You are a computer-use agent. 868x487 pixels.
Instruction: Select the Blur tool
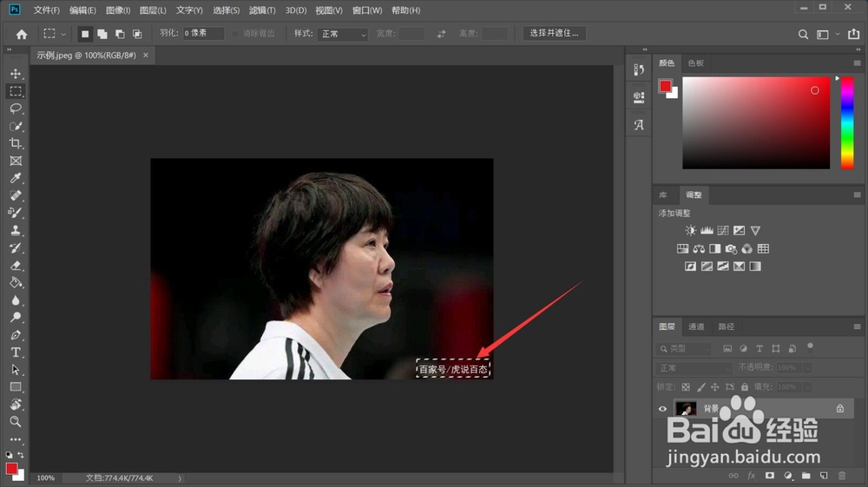tap(16, 300)
